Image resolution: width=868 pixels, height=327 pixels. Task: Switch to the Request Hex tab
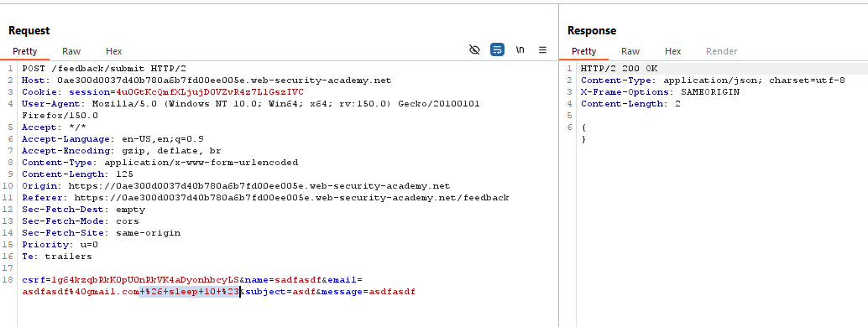[x=114, y=51]
